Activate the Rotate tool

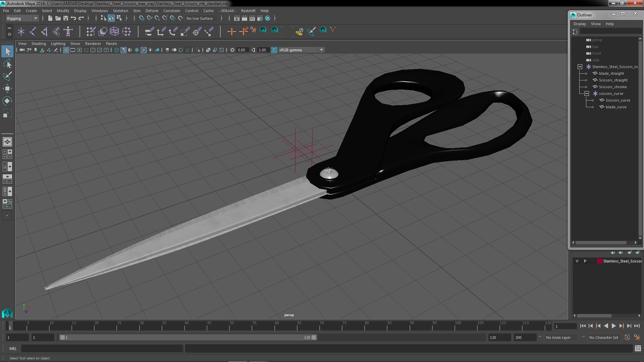pyautogui.click(x=7, y=101)
